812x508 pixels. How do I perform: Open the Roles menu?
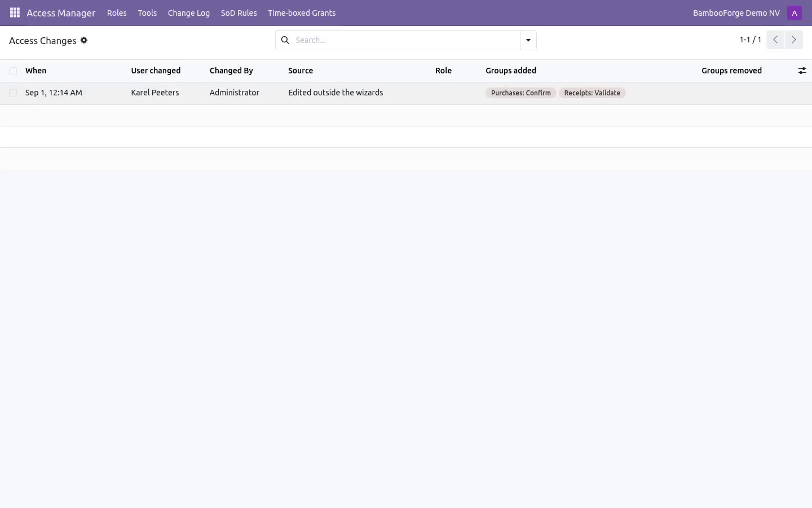117,13
